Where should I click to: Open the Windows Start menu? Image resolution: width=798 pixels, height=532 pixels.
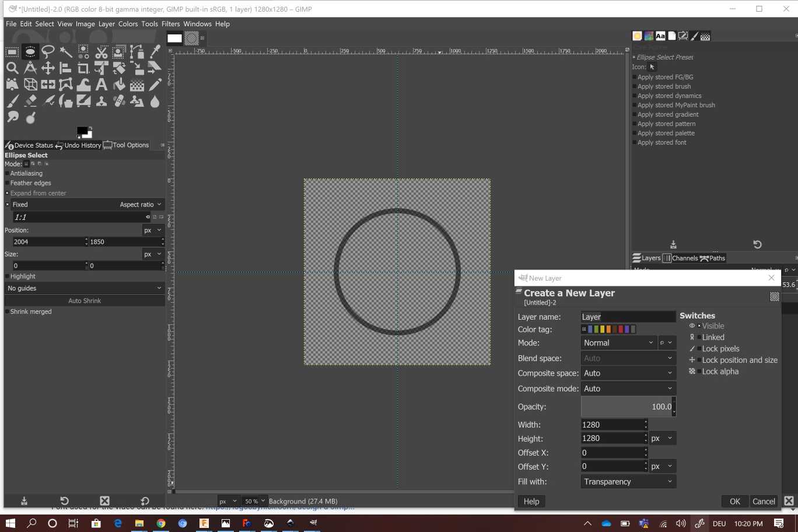pyautogui.click(x=10, y=523)
